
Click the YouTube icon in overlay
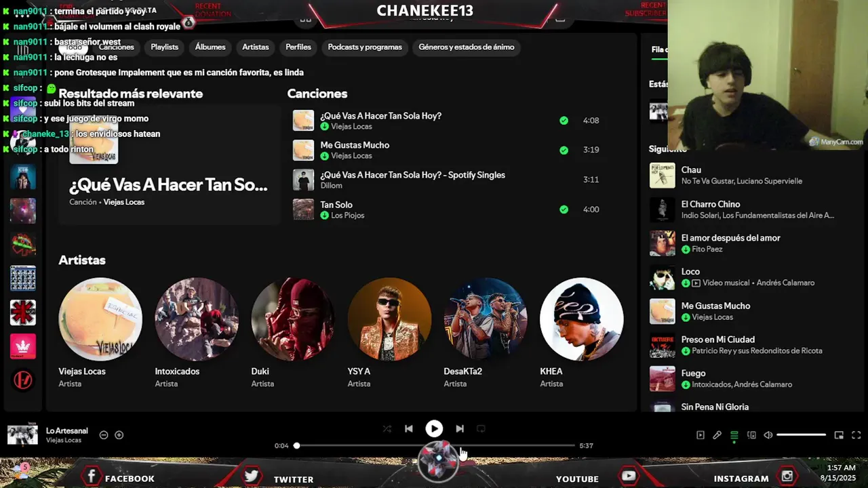click(629, 476)
